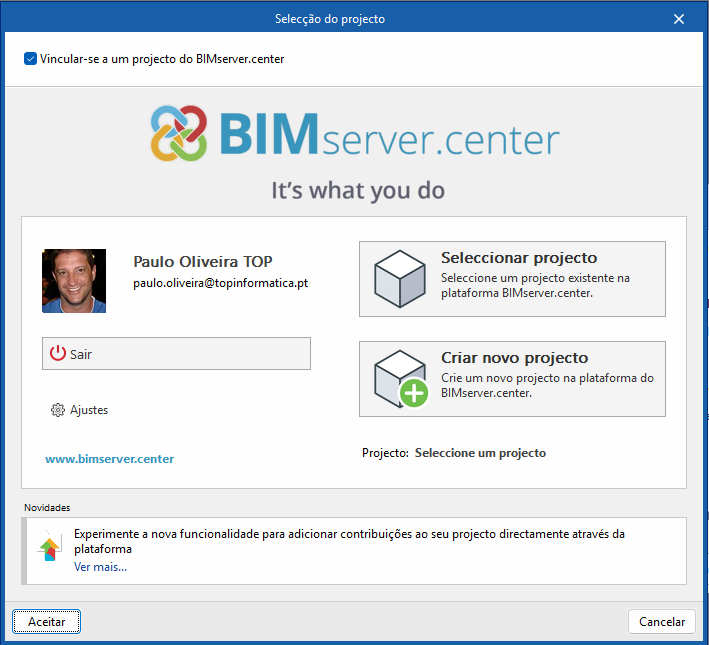Image resolution: width=709 pixels, height=645 pixels.
Task: Click Paulo Oliveira profile photo
Action: [x=74, y=281]
